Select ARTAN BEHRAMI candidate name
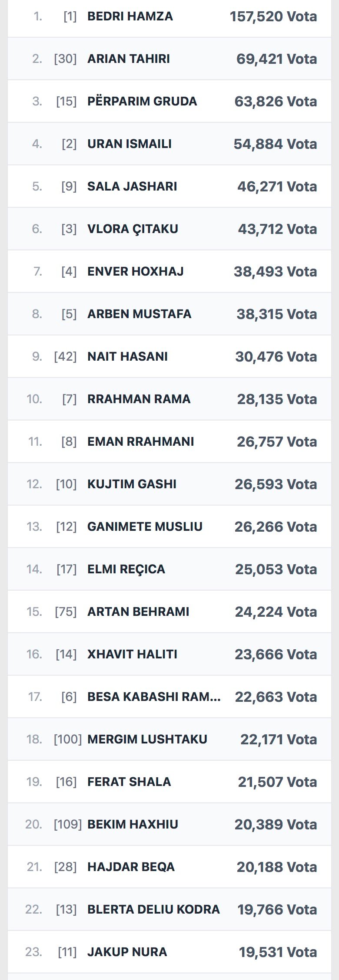 click(x=138, y=612)
